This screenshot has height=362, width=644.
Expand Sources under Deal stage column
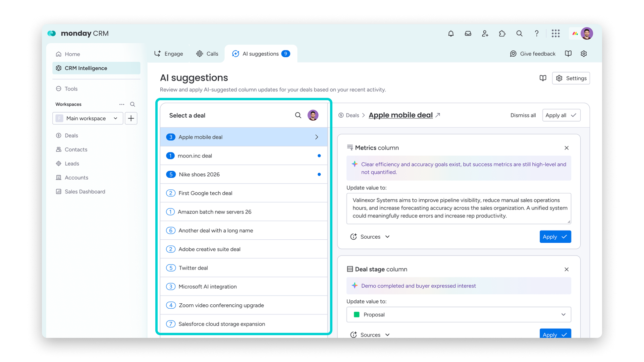tap(370, 335)
